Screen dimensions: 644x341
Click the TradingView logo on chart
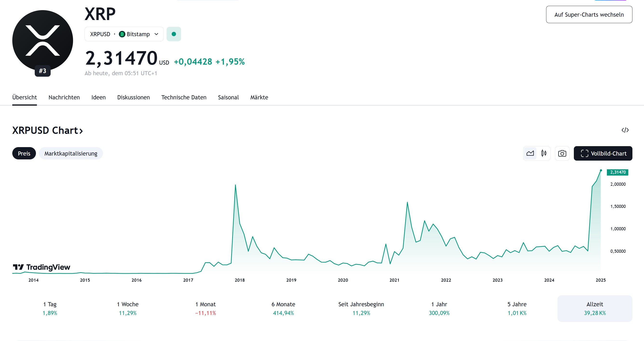[41, 267]
